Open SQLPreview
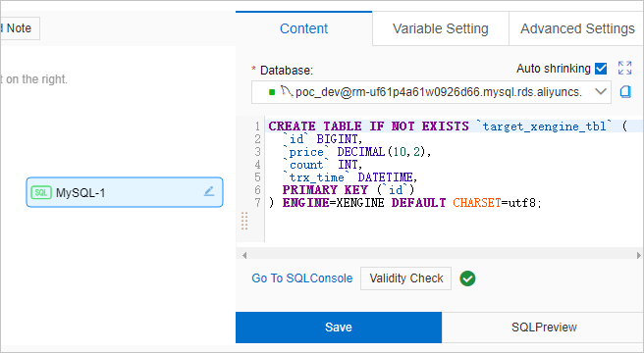The image size is (644, 353). (544, 328)
